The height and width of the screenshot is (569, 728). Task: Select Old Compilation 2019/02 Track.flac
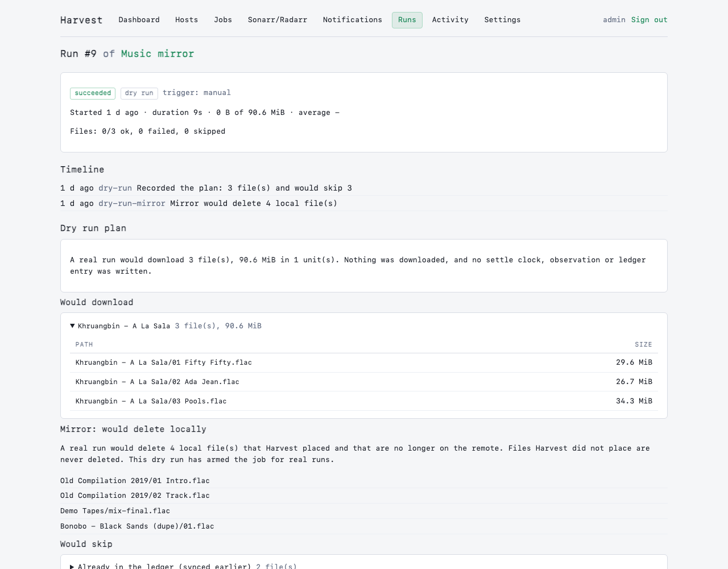(x=135, y=496)
